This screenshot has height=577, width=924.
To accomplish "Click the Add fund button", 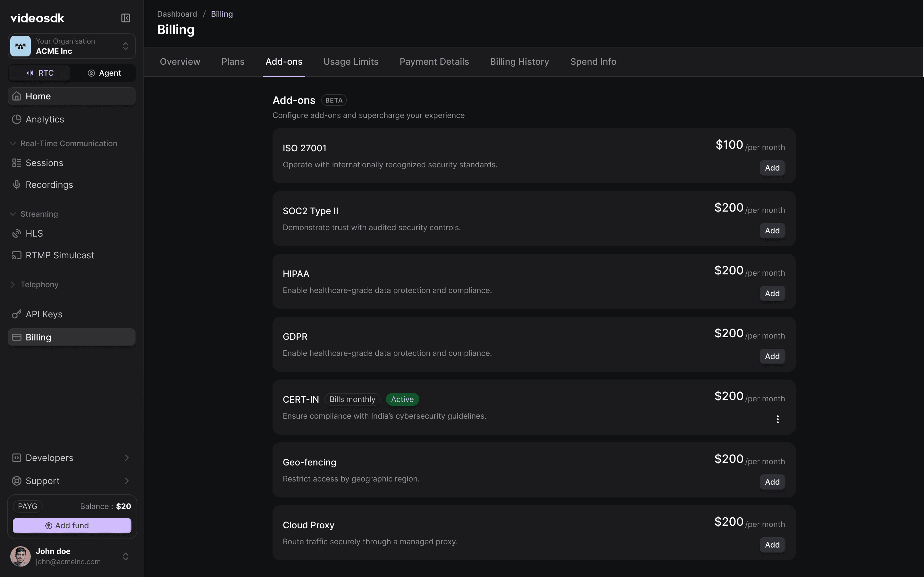I will tap(72, 525).
